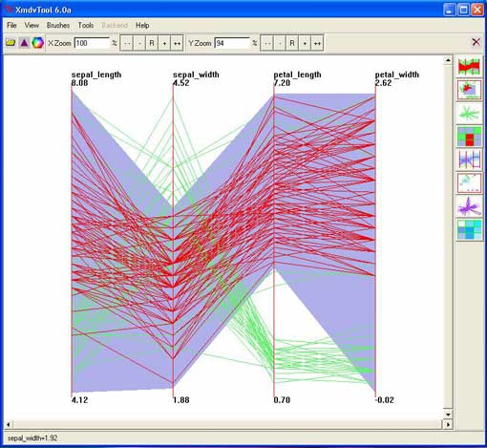
Task: Close the toolbar with red X
Action: 476,42
